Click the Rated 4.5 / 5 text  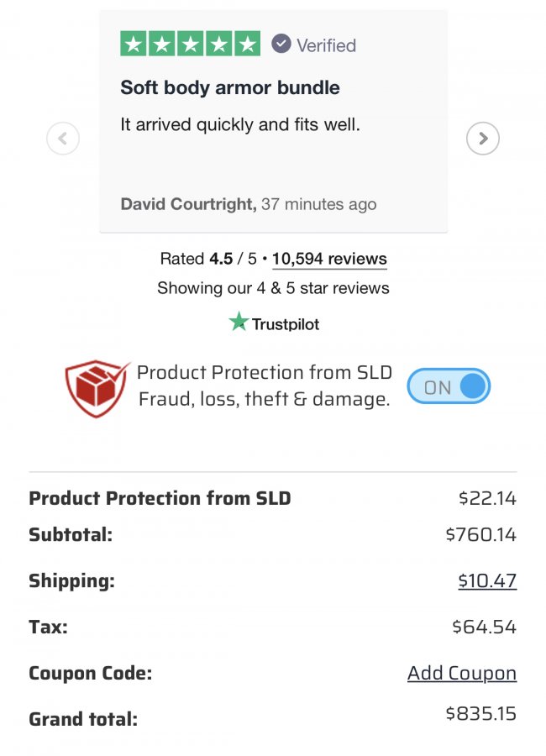coord(208,259)
